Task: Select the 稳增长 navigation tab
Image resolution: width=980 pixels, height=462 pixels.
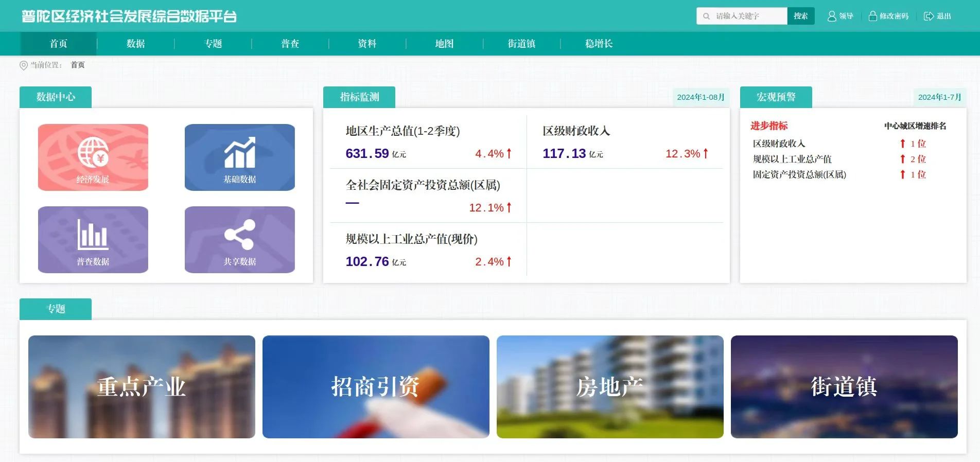Action: 599,44
